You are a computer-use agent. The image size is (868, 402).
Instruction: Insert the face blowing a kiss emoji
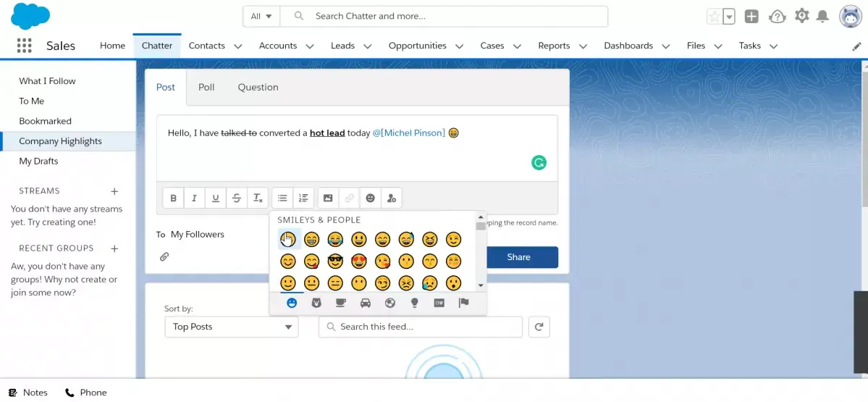(382, 261)
